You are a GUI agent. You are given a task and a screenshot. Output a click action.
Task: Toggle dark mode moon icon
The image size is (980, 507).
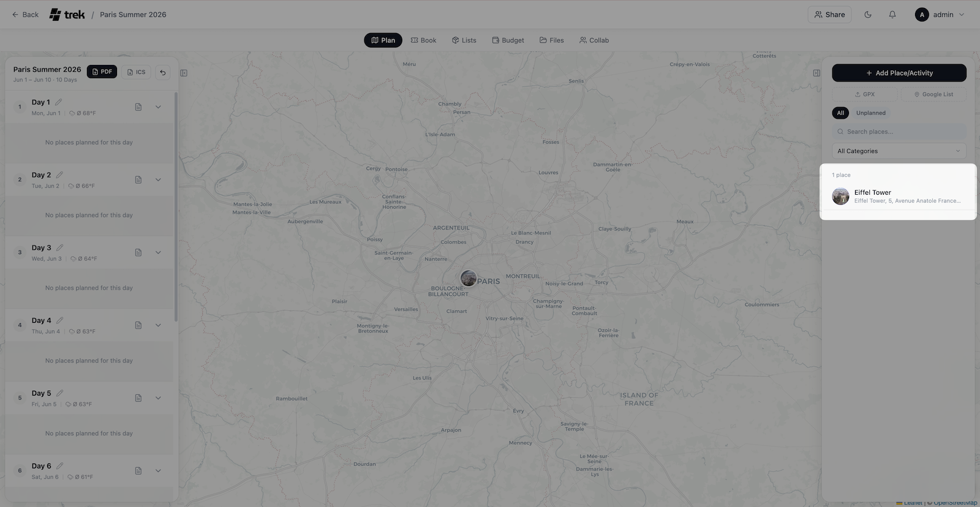tap(868, 15)
